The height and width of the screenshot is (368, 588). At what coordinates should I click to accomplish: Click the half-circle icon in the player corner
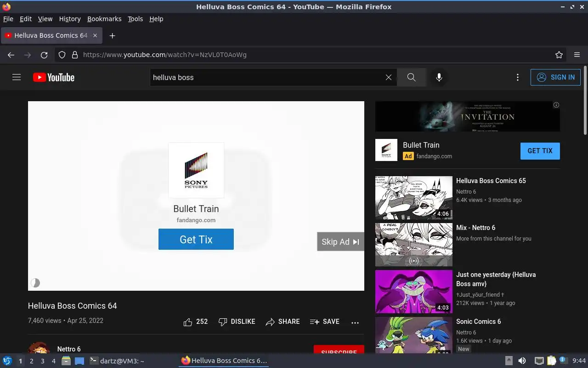[x=35, y=283]
